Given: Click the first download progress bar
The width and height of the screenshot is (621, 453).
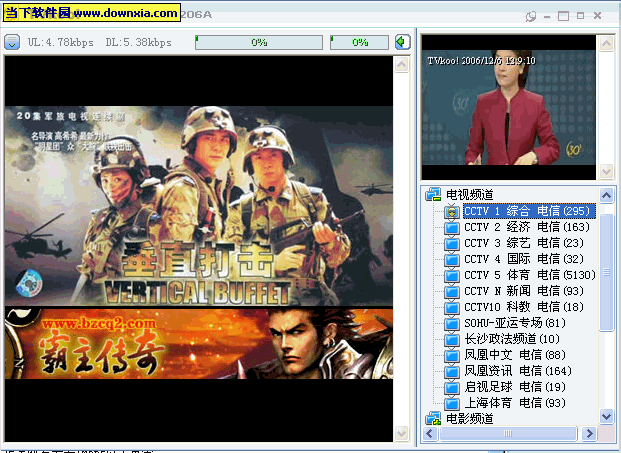Looking at the screenshot, I should [x=259, y=42].
